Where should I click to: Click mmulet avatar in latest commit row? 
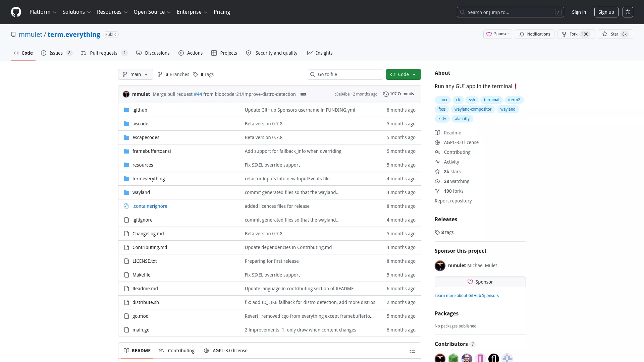click(x=126, y=94)
